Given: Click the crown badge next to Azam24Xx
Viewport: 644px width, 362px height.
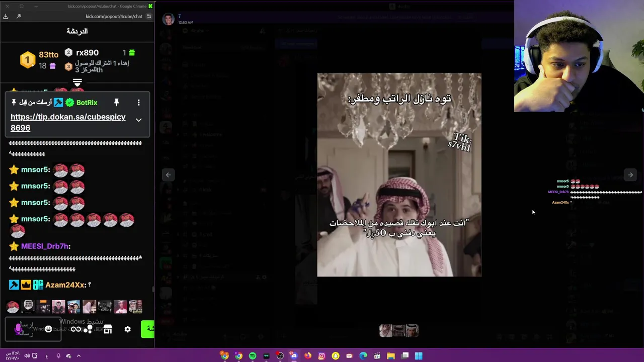Looking at the screenshot, I should [x=26, y=285].
